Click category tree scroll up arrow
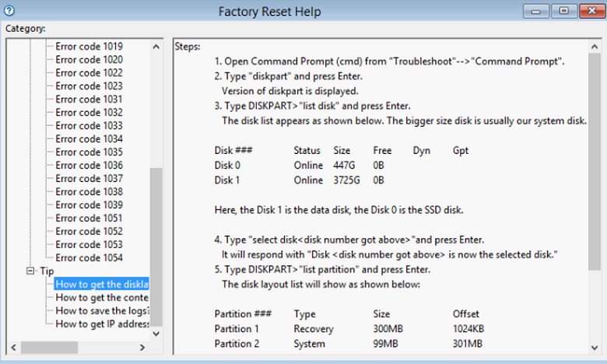The height and width of the screenshot is (364, 607). pos(156,47)
